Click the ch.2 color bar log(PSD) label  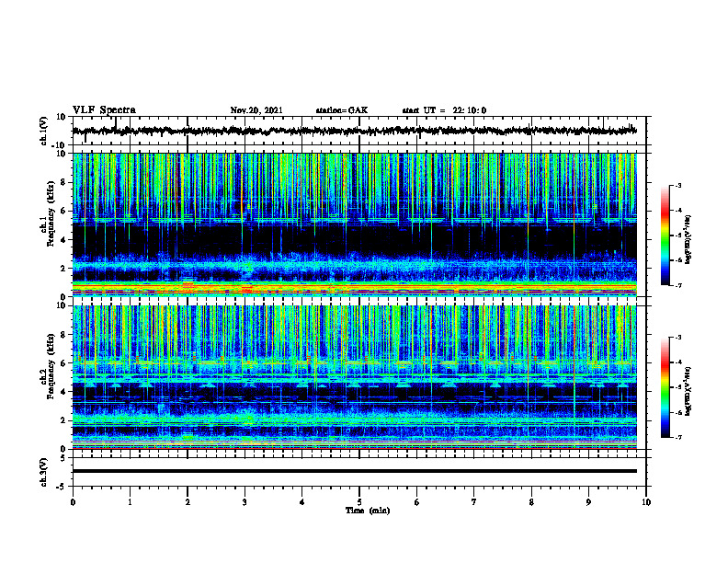pyautogui.click(x=688, y=390)
